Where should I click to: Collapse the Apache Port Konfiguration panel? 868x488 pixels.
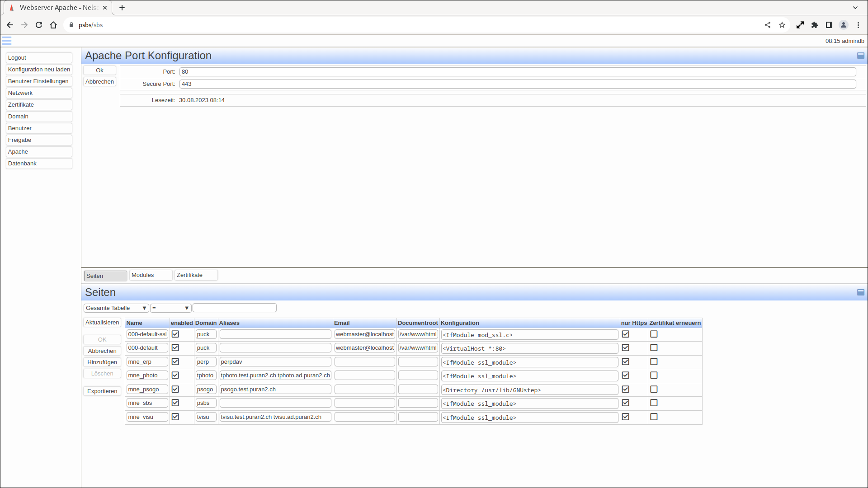(x=860, y=56)
